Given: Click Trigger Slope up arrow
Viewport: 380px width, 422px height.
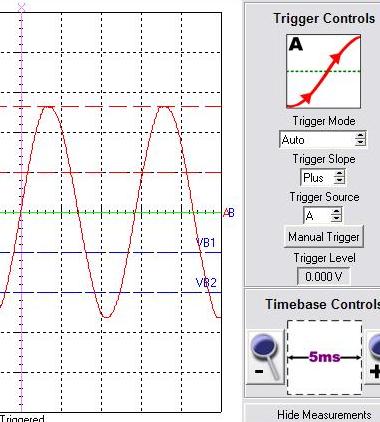Looking at the screenshot, I should click(x=339, y=174).
